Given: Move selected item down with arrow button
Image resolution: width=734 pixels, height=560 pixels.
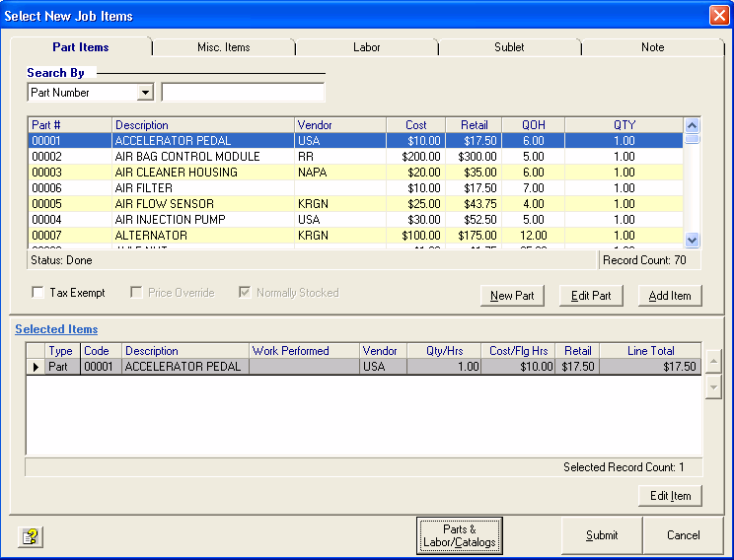Looking at the screenshot, I should point(714,387).
